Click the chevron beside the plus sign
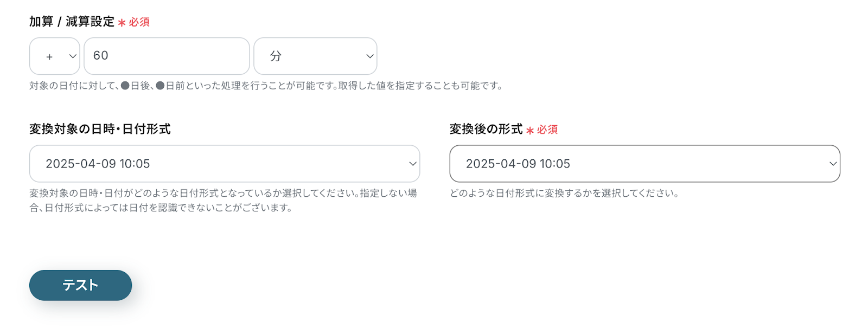Image resolution: width=868 pixels, height=329 pixels. (x=73, y=56)
